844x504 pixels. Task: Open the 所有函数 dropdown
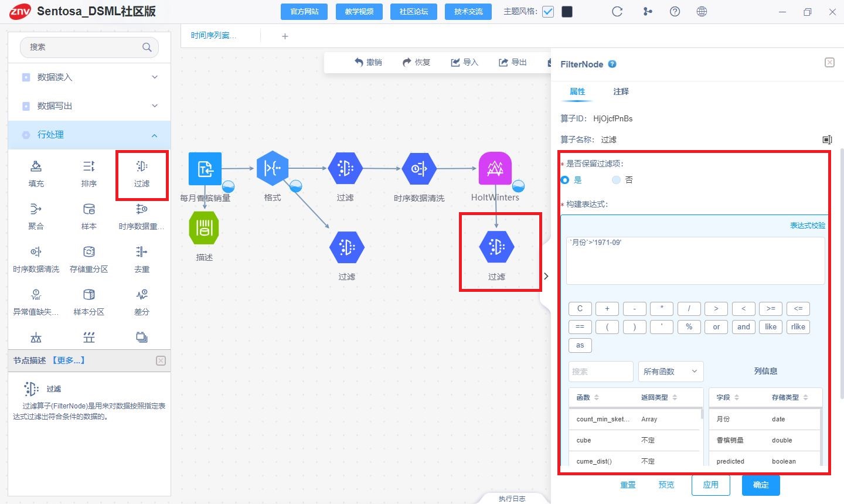click(x=671, y=372)
